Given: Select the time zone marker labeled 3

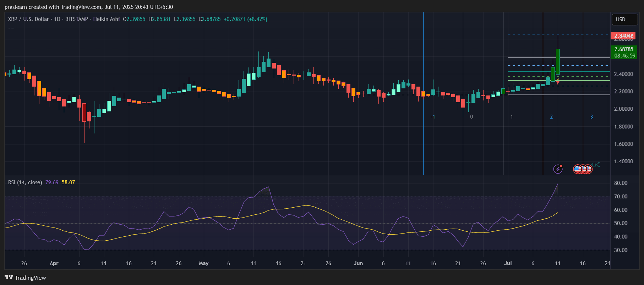Looking at the screenshot, I should coord(591,117).
